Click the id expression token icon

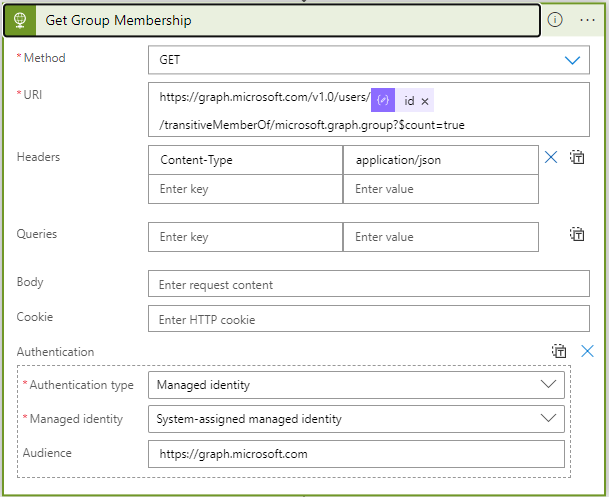tap(383, 101)
